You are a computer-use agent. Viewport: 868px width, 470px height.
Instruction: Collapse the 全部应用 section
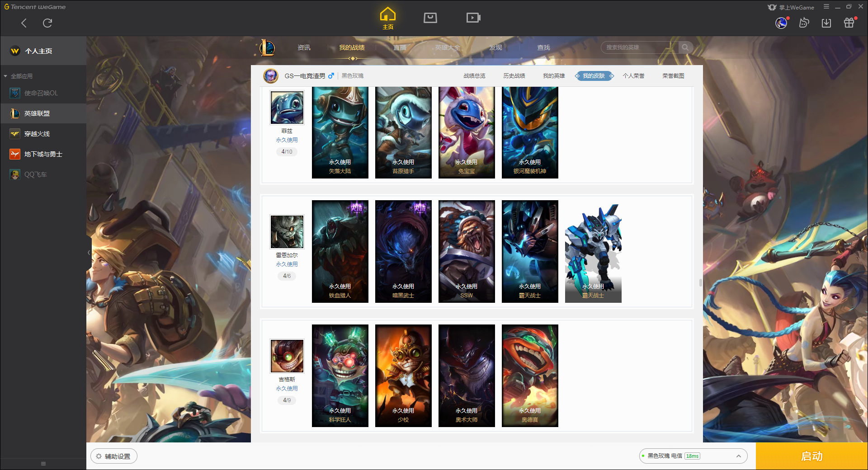pos(18,76)
